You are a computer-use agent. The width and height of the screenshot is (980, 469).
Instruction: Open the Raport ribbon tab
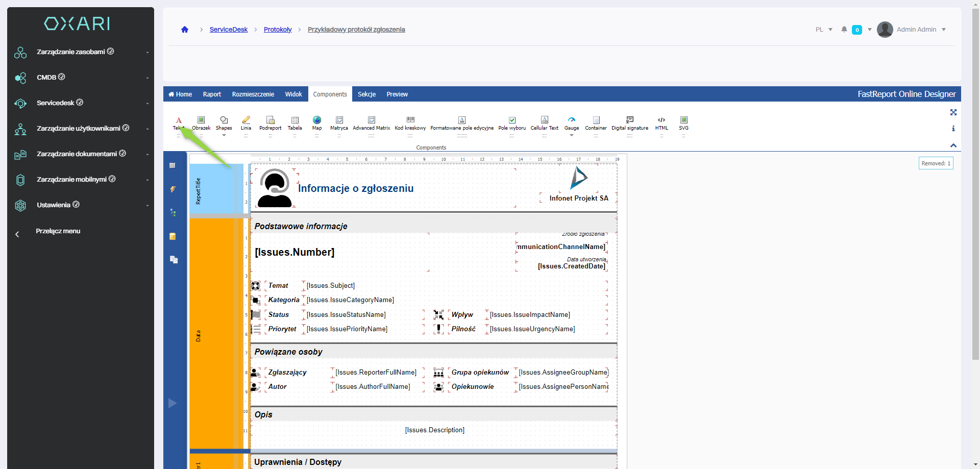(x=212, y=94)
